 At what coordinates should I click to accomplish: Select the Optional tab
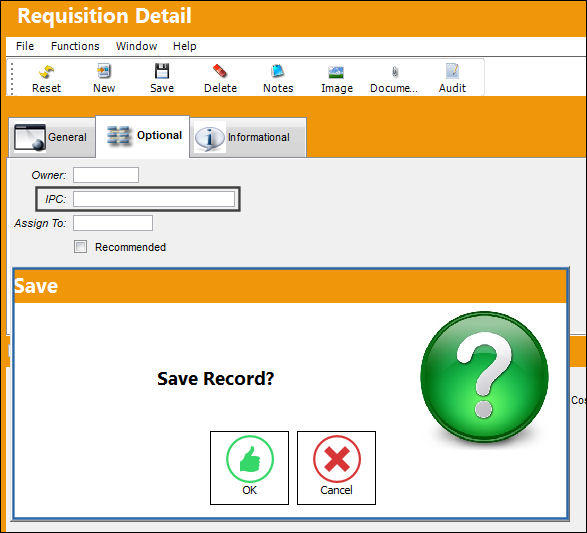coord(143,136)
